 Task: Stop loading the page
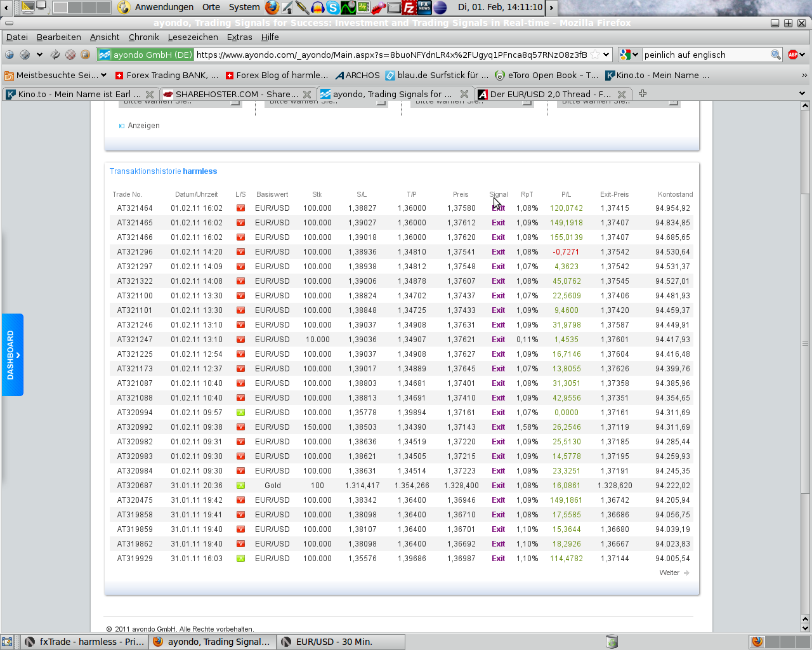click(x=70, y=55)
